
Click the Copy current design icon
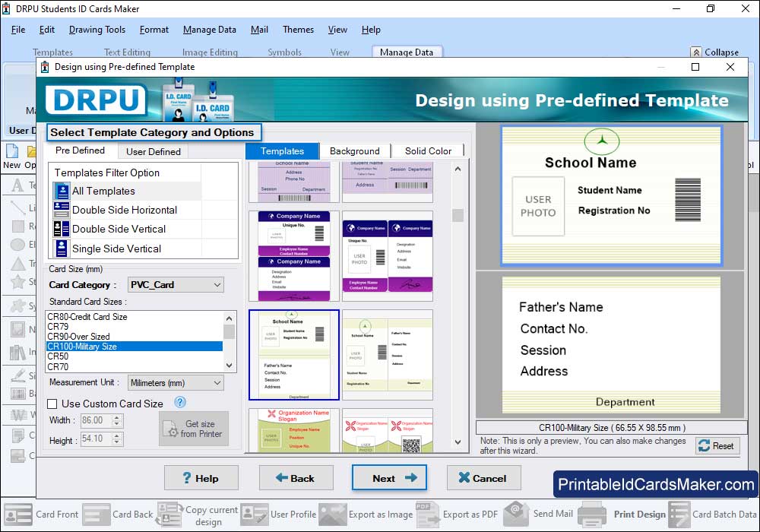point(169,515)
